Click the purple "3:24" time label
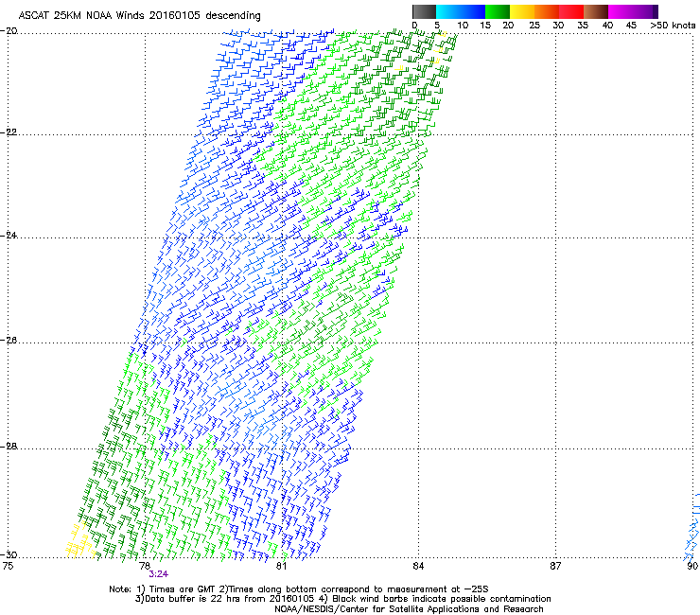Viewport: 700px width, 615px height. click(159, 574)
